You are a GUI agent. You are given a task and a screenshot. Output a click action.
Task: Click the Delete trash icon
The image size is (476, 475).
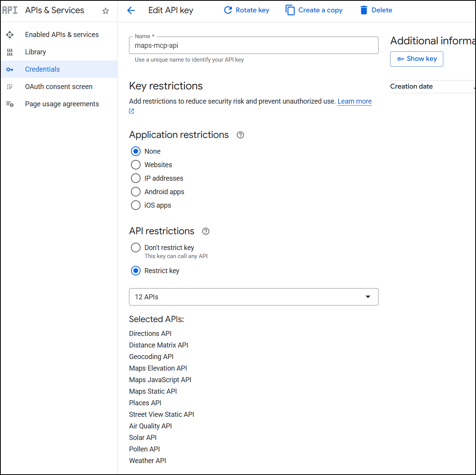[364, 10]
